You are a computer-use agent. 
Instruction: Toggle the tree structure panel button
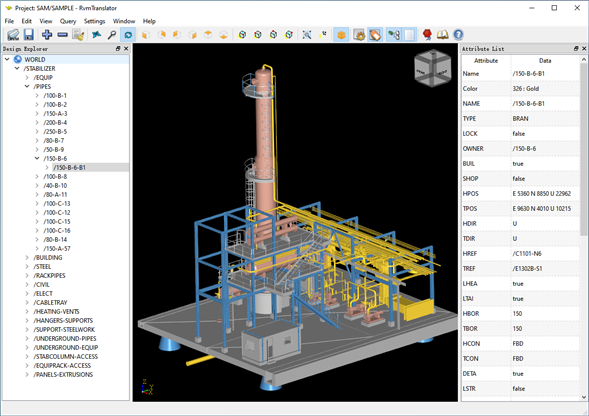394,35
